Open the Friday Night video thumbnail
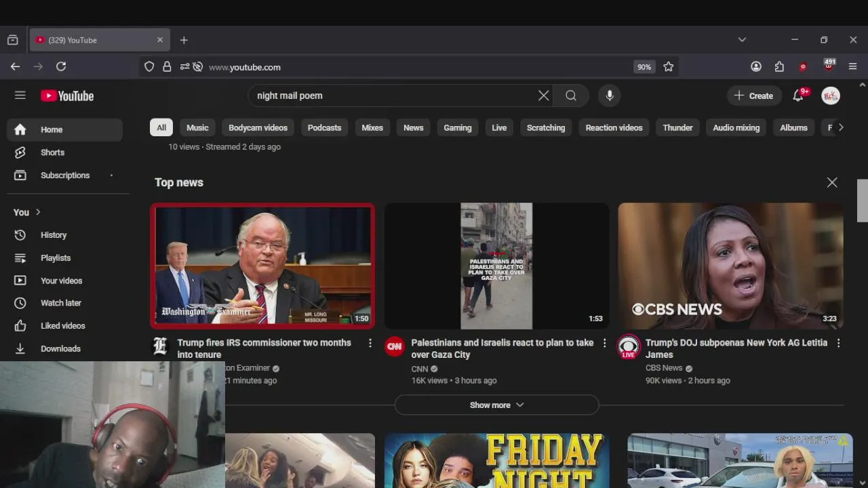 pos(496,461)
